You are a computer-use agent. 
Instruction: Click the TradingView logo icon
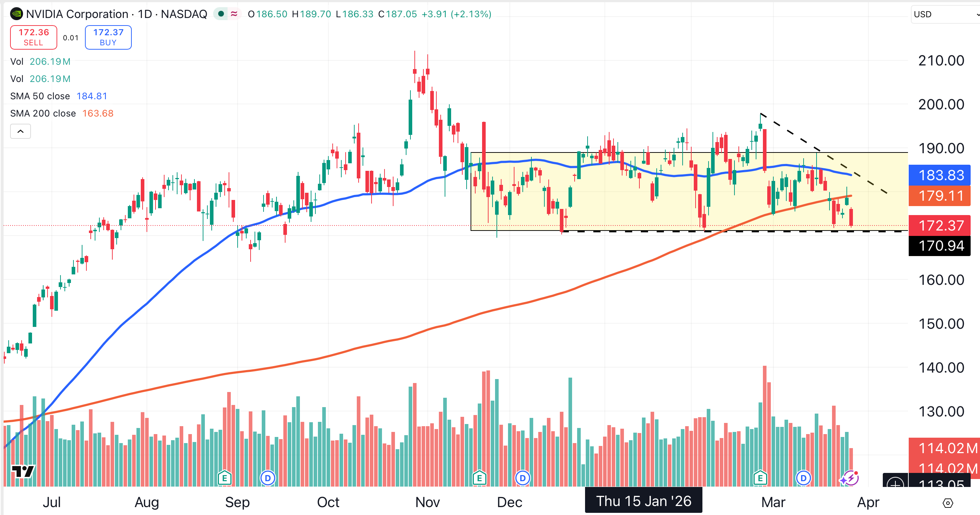pos(23,471)
